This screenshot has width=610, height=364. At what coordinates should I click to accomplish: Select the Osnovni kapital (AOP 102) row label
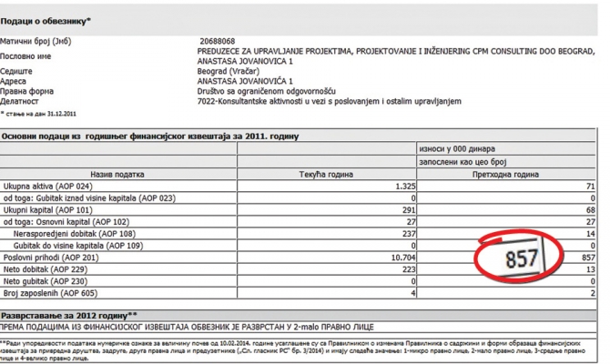point(66,221)
